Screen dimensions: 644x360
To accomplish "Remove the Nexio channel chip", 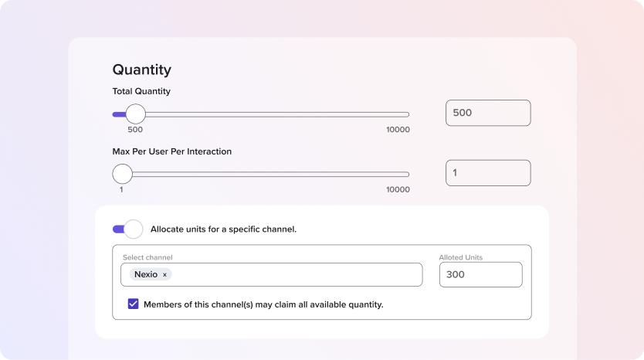I will tap(164, 275).
